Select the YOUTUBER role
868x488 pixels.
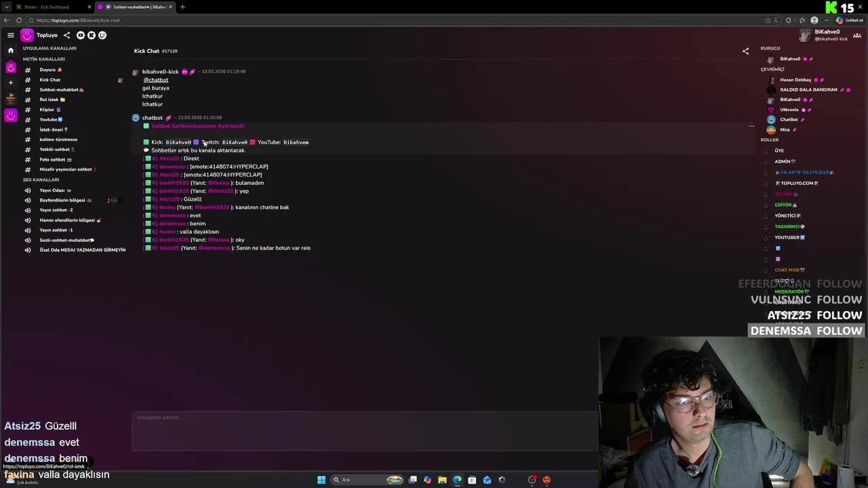789,237
